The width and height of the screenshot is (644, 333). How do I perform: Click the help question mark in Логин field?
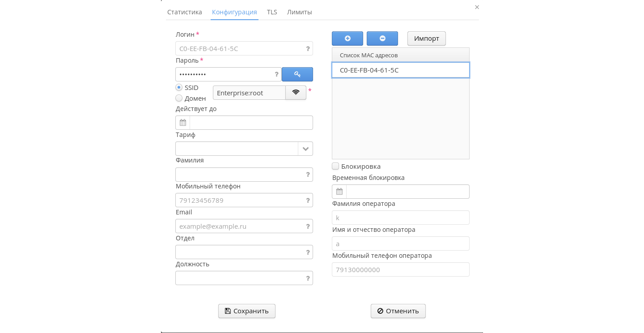(308, 49)
